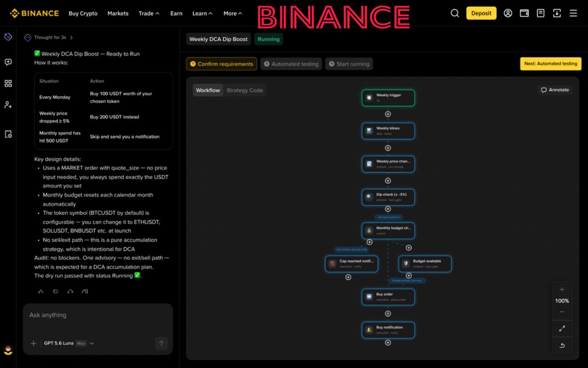The height and width of the screenshot is (368, 588).
Task: Zoom out of the workflow canvas
Action: (562, 312)
